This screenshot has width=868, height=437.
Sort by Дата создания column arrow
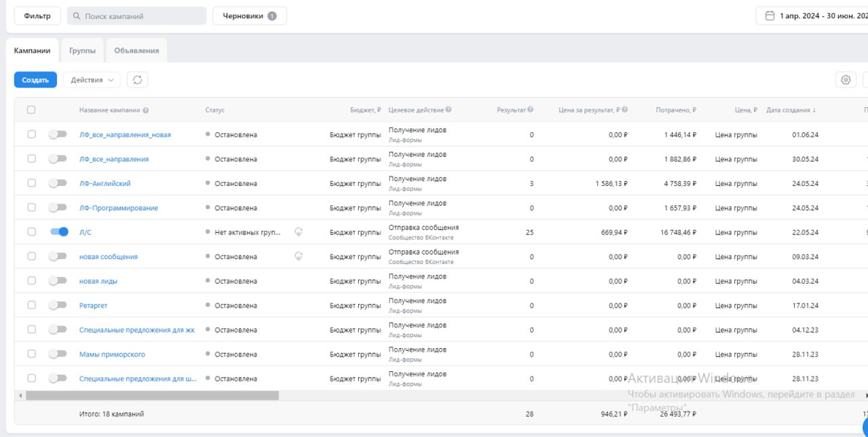pyautogui.click(x=814, y=111)
